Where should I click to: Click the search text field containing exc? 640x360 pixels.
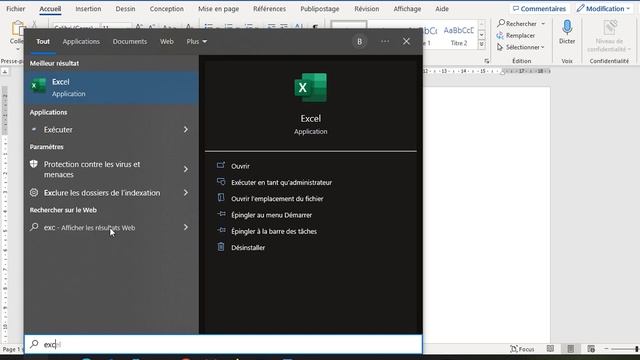(x=223, y=344)
